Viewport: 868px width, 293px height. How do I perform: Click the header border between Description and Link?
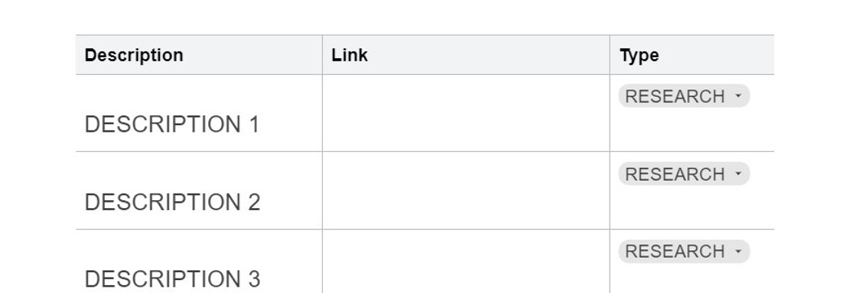[322, 55]
